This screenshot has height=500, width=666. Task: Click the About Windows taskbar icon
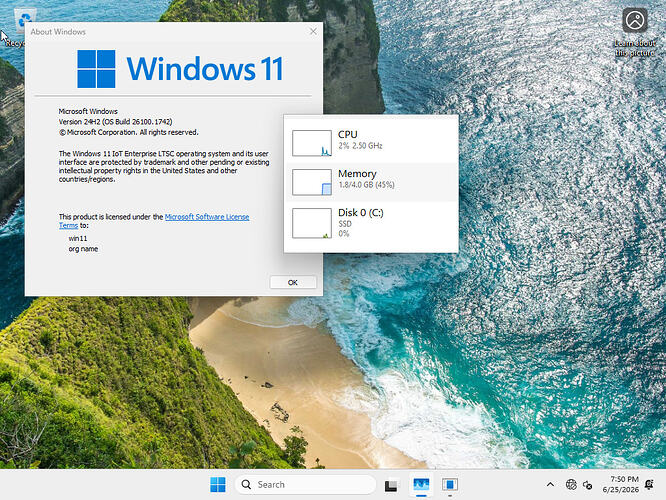(450, 484)
